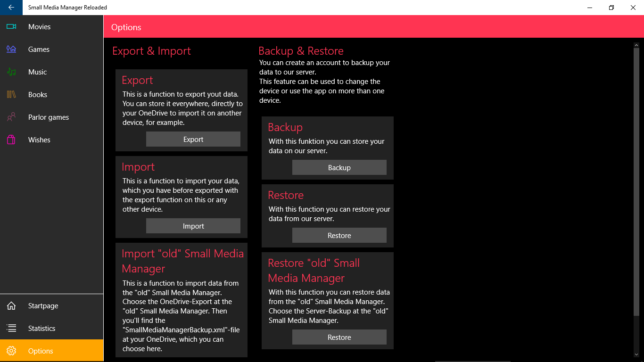Open the Books section
This screenshot has width=644, height=362.
point(51,94)
